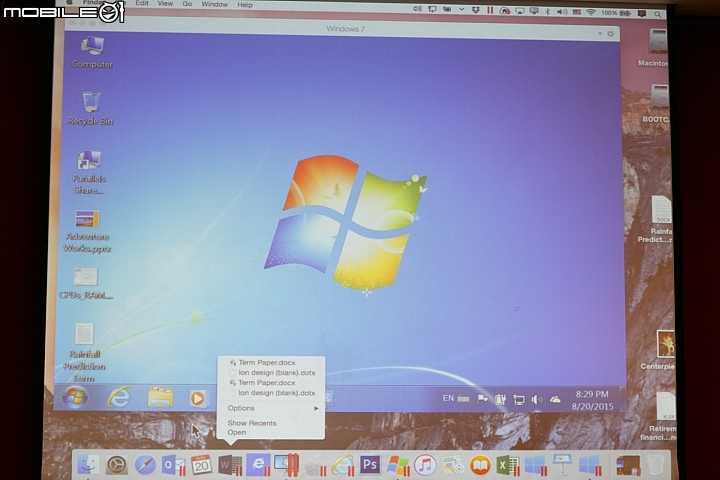Click the Windows 7 Start button
Screen dimensions: 720x480
[75, 397]
